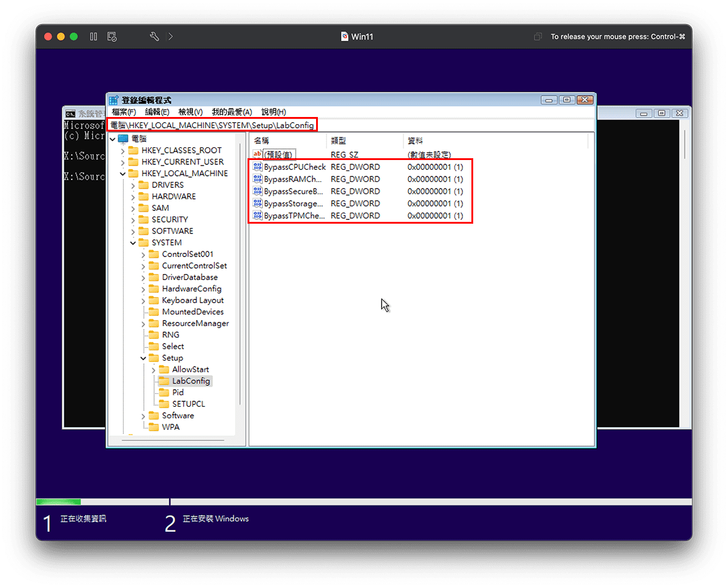Click the wrench settings icon in VM toolbar
This screenshot has height=588, width=728.
[x=153, y=36]
